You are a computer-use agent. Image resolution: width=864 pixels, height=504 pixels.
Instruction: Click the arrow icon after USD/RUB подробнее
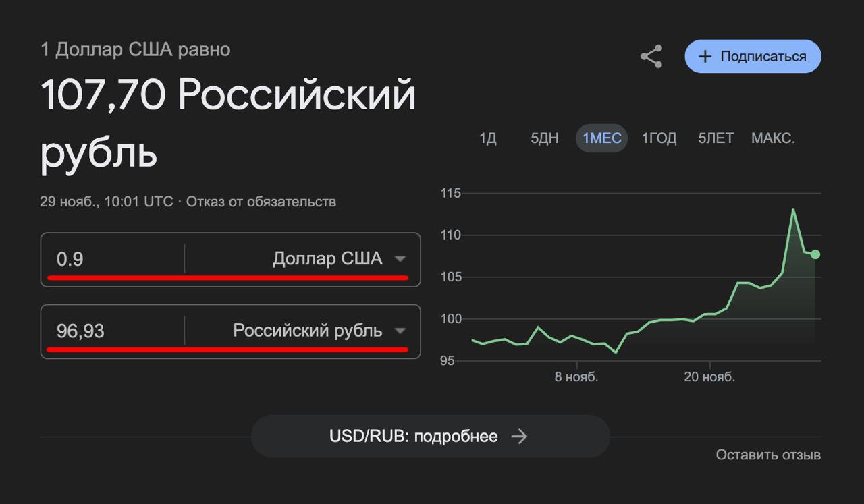(519, 437)
